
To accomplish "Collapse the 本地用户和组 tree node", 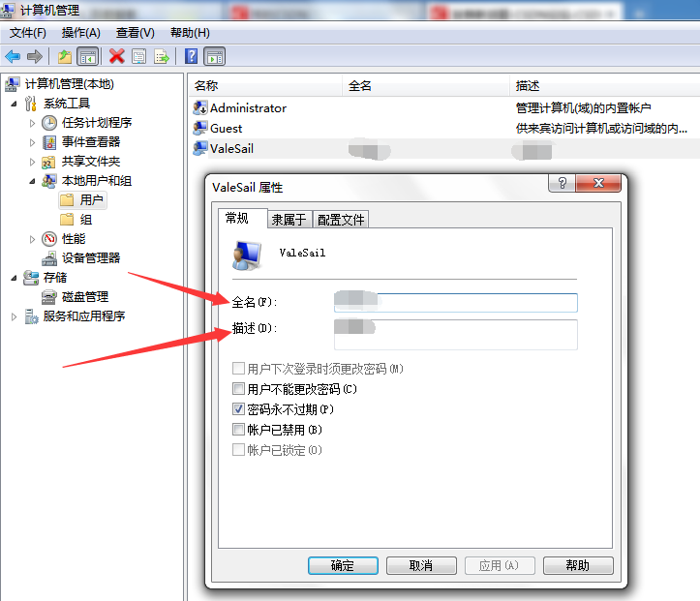I will 32,181.
